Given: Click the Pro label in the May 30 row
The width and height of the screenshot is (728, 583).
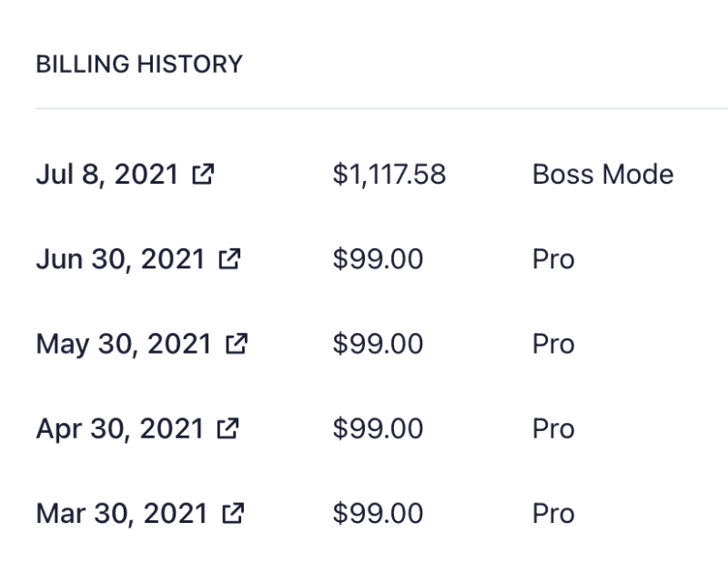Looking at the screenshot, I should (x=553, y=344).
